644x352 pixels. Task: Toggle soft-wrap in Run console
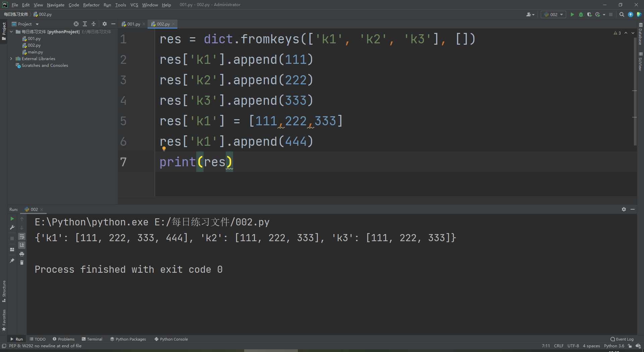coord(22,236)
